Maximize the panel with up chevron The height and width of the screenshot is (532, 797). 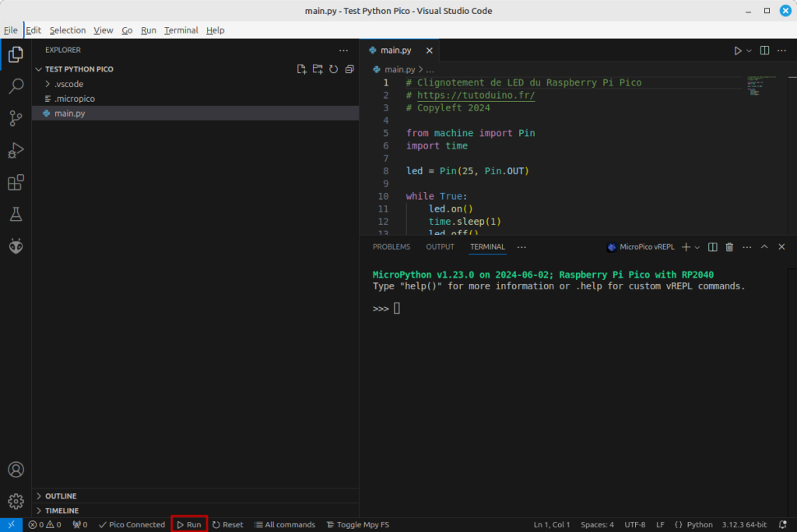pos(764,247)
